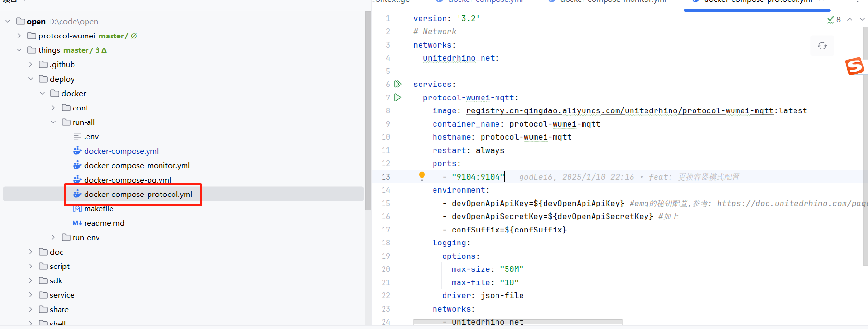
Task: Collapse the deploy folder
Action: coord(31,79)
